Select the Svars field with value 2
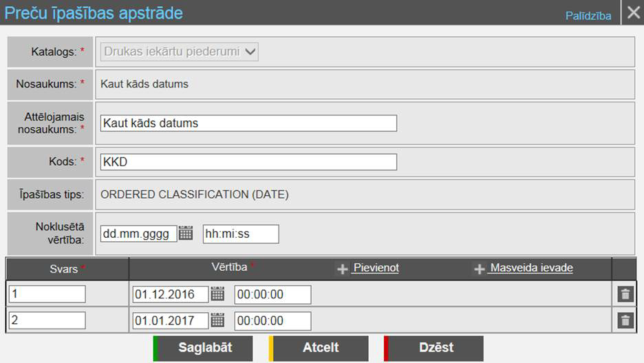The width and height of the screenshot is (644, 363). coord(47,320)
